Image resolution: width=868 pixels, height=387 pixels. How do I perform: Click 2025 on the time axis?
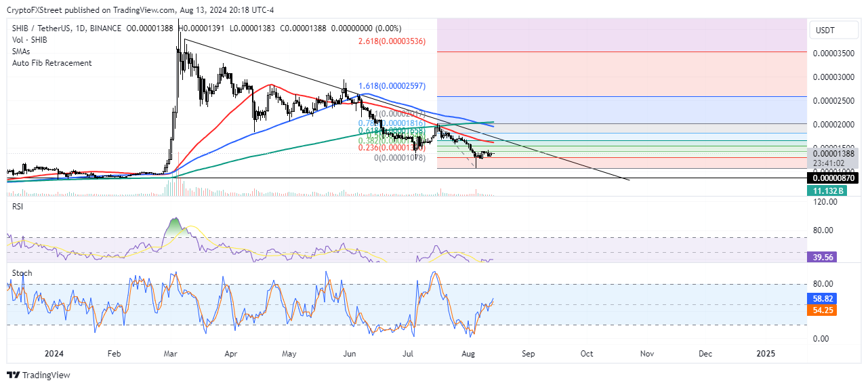point(766,354)
